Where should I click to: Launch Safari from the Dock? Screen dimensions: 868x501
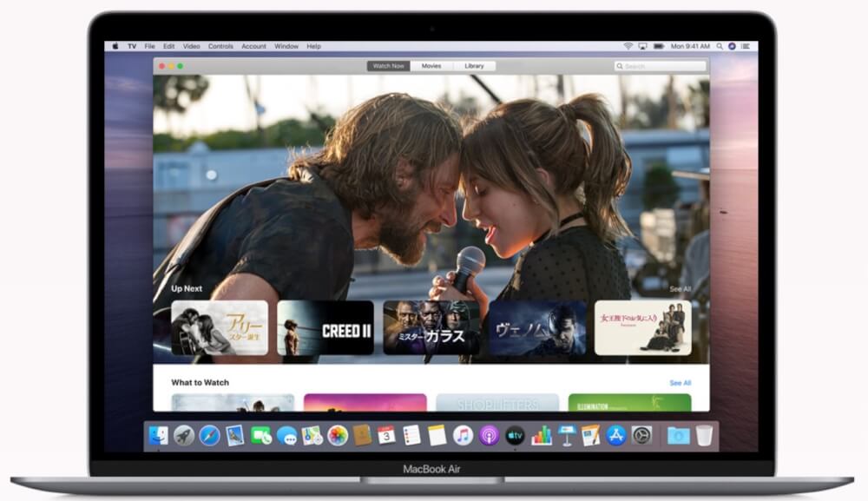coord(209,436)
